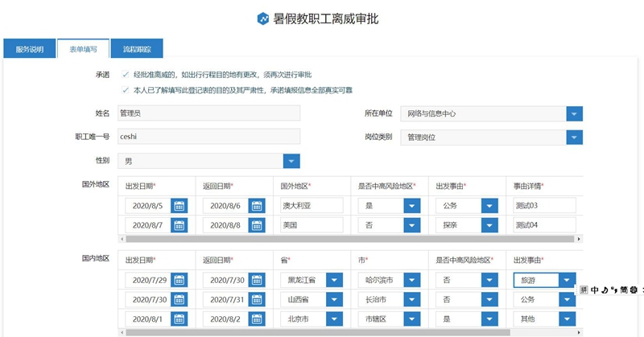Open calendar for 2020/7/29 domestic departure
Image resolution: width=644 pixels, height=337 pixels.
click(x=179, y=281)
